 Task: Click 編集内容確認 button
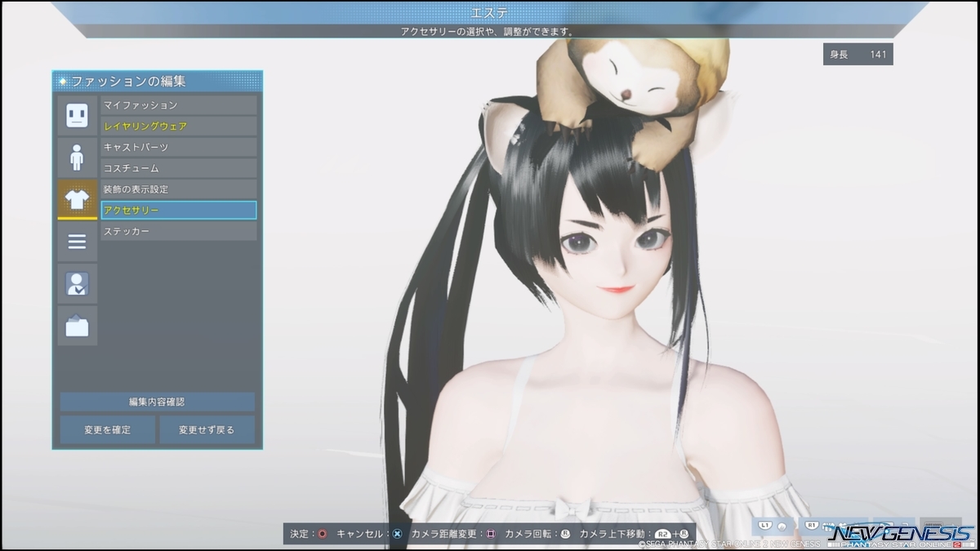tap(157, 402)
